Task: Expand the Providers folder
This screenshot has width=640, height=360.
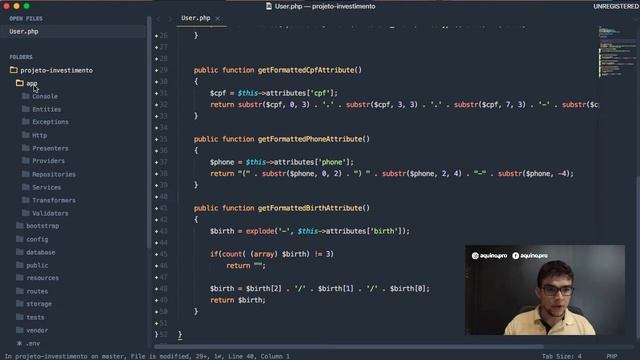Action: point(49,161)
